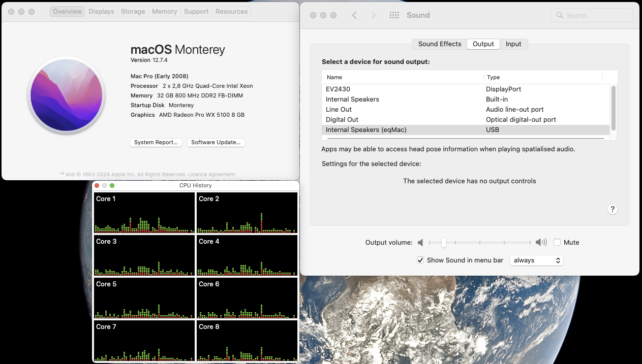642x364 pixels.
Task: Uncheck Show Sound in menu bar
Action: [420, 260]
